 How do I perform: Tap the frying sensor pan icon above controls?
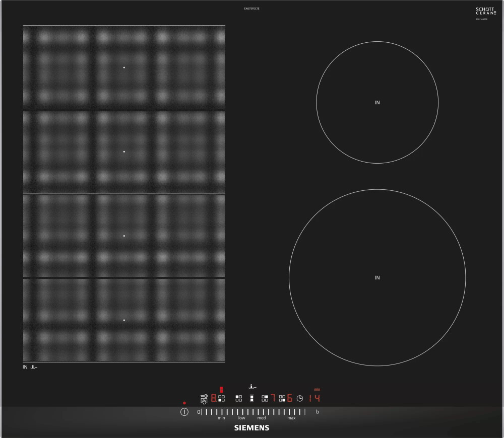tap(253, 387)
